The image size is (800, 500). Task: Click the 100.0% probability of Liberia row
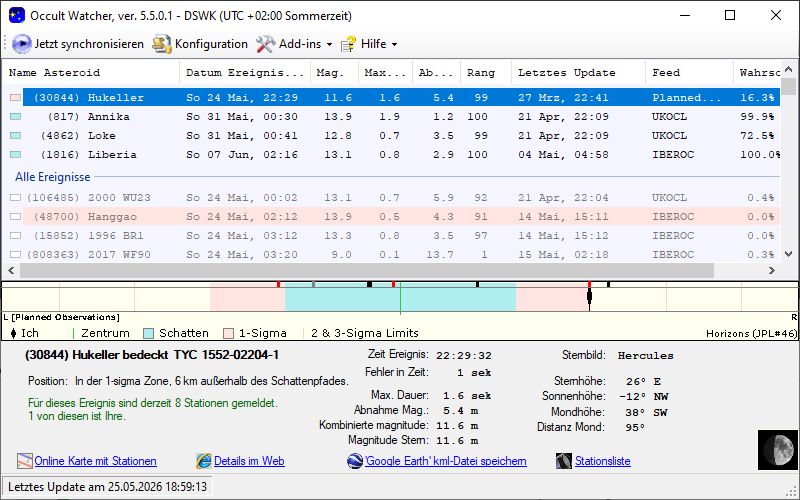point(760,155)
